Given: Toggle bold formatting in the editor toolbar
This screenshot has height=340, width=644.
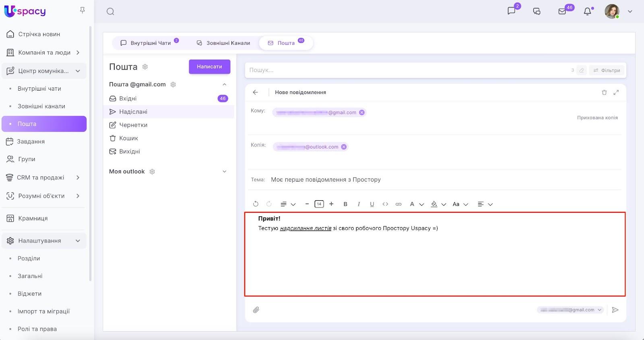Looking at the screenshot, I should click(345, 204).
